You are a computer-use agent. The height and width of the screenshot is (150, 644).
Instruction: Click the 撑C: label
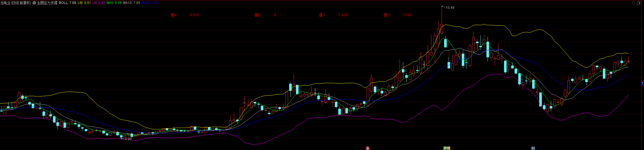[x=322, y=15]
